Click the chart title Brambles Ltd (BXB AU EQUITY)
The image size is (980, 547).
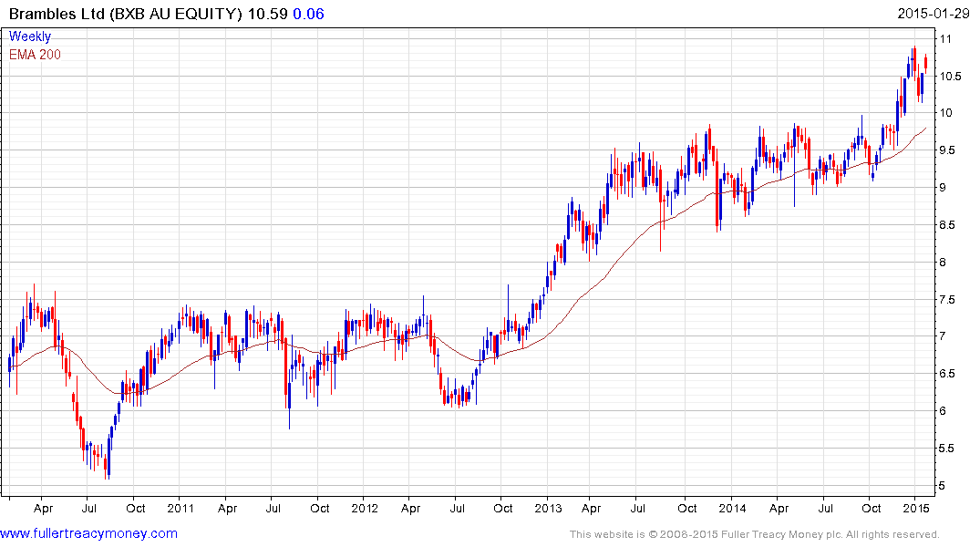pyautogui.click(x=125, y=14)
